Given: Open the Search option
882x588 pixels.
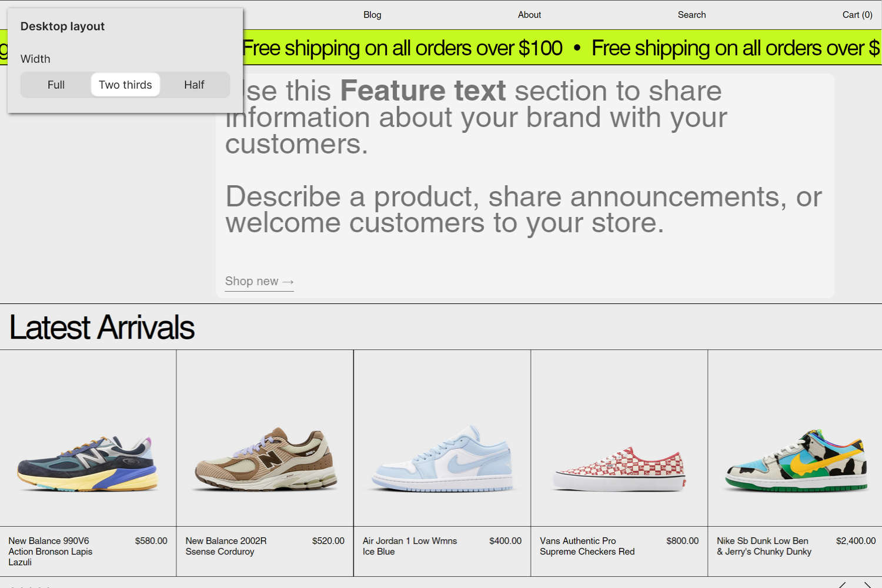Looking at the screenshot, I should pos(691,15).
